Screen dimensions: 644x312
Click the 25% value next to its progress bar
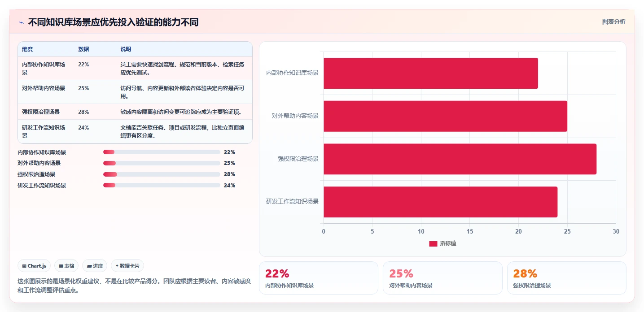click(x=229, y=163)
